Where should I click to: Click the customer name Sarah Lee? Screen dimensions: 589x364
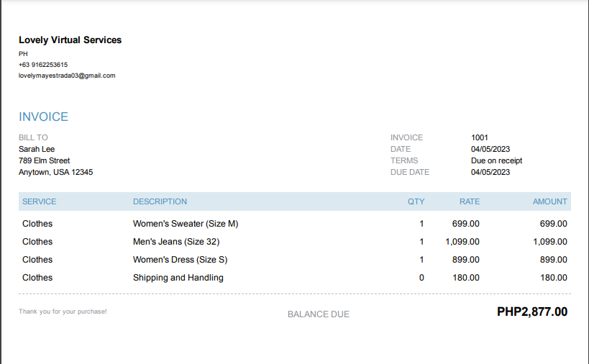click(37, 149)
